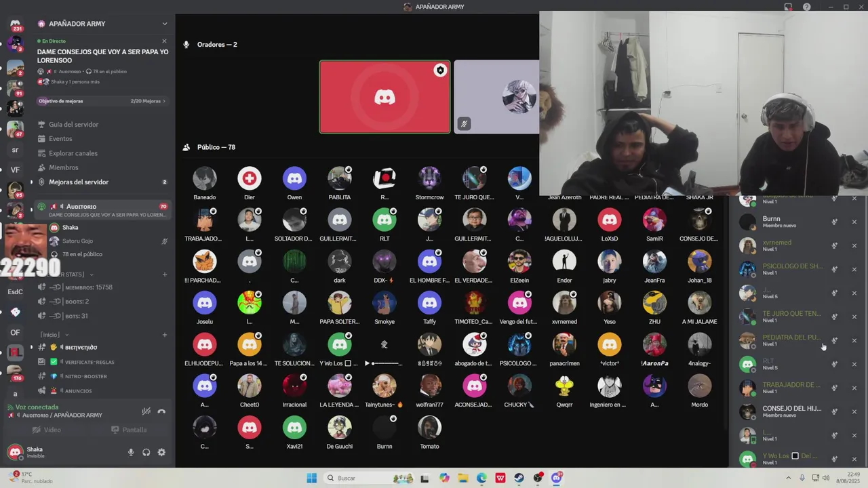Invite PSICOLOGO DE SH... to speak
The image size is (868, 488).
click(x=835, y=269)
